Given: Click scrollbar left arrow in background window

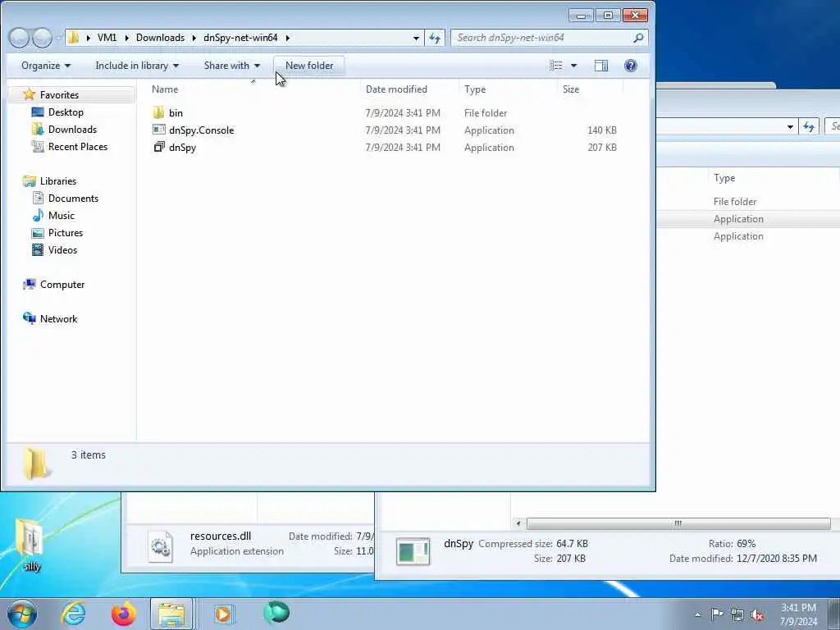Looking at the screenshot, I should [518, 523].
